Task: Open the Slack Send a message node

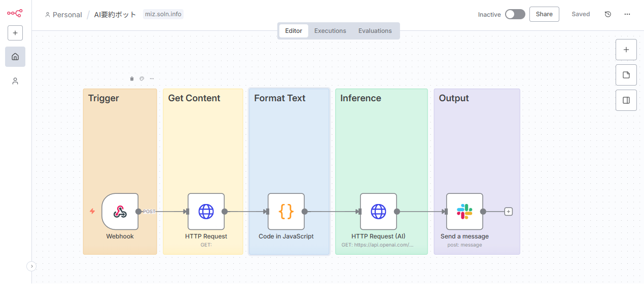Action: (464, 212)
